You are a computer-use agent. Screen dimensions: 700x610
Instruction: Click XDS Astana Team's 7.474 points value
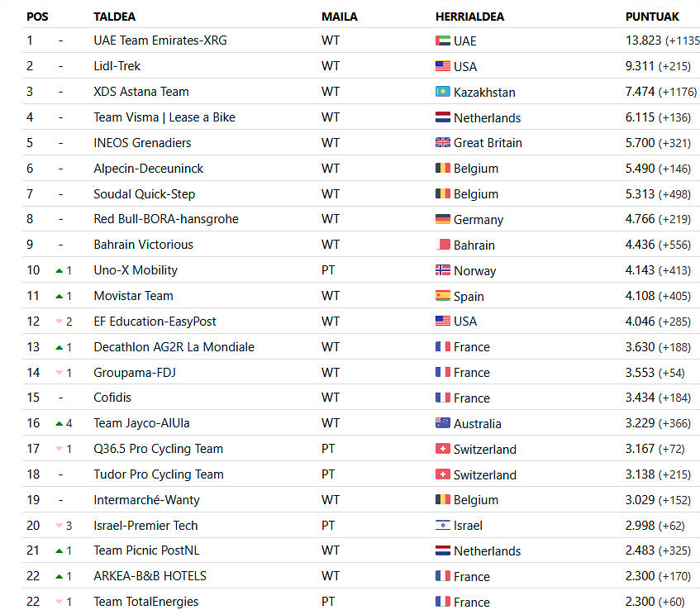640,92
